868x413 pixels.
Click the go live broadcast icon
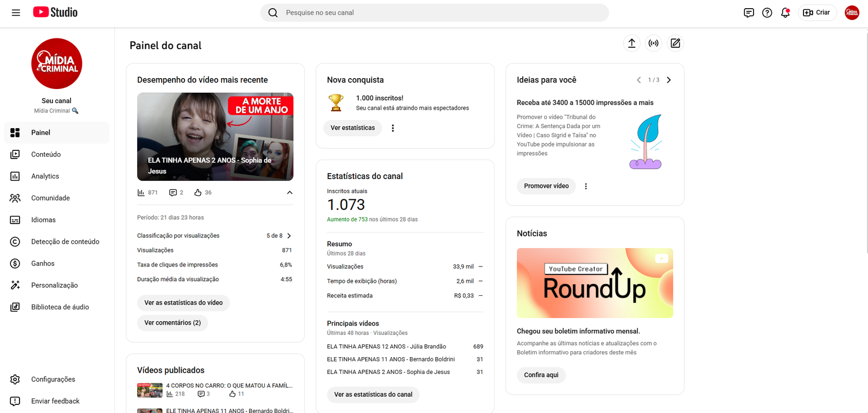point(654,43)
